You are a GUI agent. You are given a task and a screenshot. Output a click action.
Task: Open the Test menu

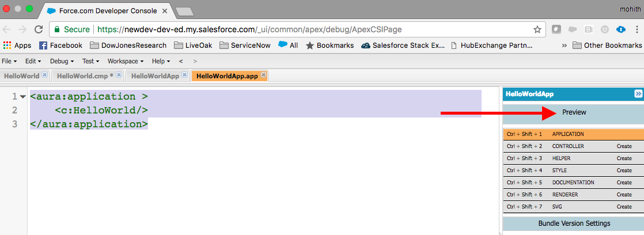[90, 61]
